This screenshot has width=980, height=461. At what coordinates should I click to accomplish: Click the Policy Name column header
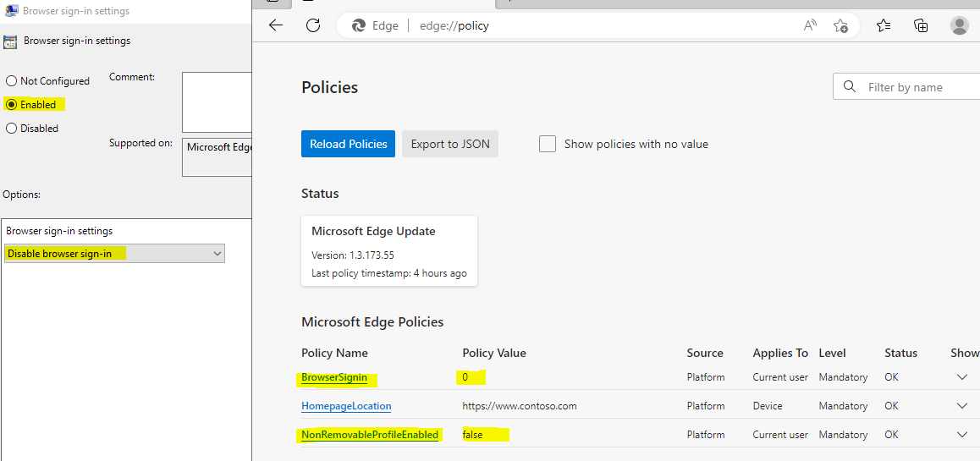coord(335,353)
